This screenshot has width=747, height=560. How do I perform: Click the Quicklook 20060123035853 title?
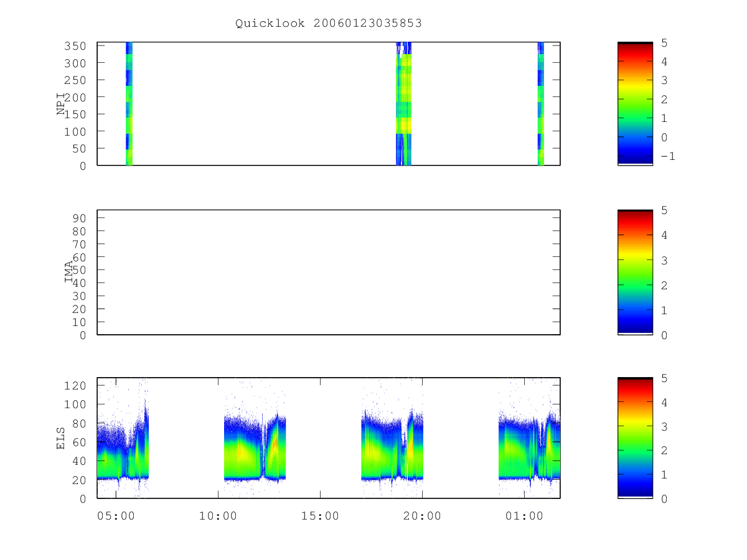click(329, 24)
